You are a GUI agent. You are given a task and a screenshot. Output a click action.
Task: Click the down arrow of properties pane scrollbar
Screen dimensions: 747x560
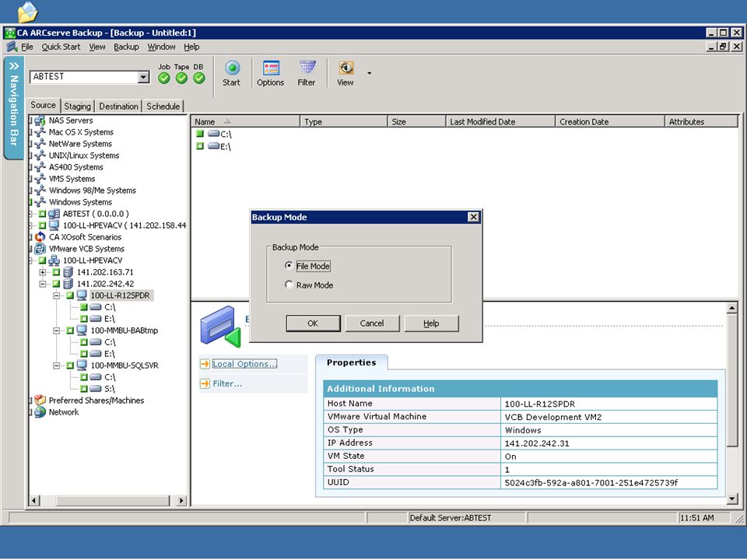point(732,499)
